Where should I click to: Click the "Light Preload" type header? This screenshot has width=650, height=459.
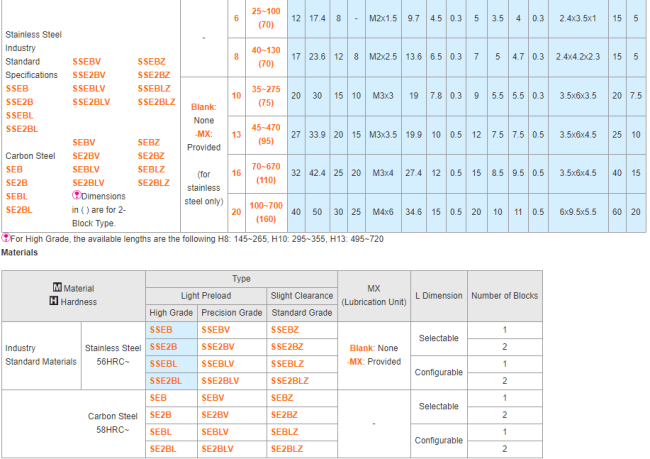coord(206,296)
